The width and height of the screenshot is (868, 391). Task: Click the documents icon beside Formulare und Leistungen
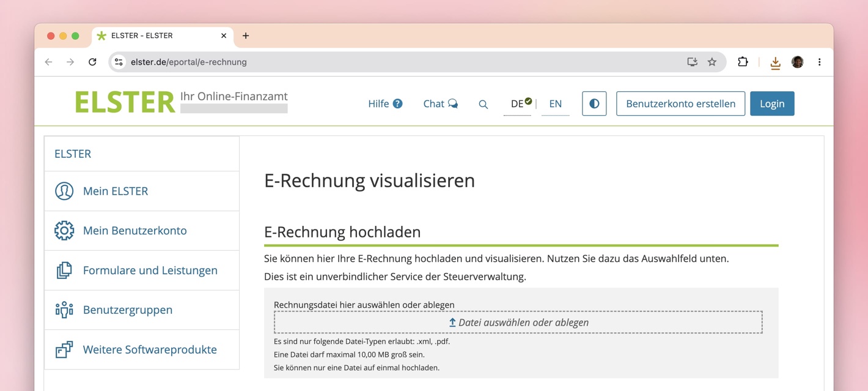click(64, 270)
